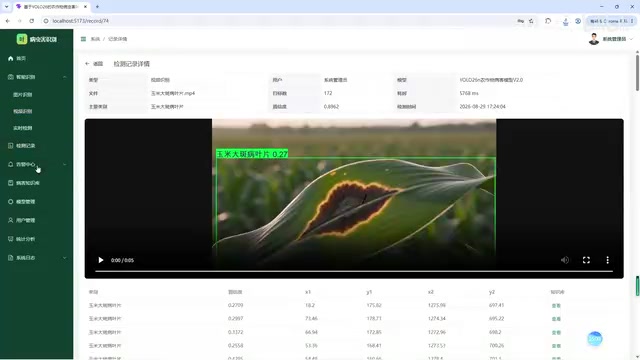Click the 记录详情 breadcrumb
Image resolution: width=640 pixels, height=360 pixels.
[118, 39]
